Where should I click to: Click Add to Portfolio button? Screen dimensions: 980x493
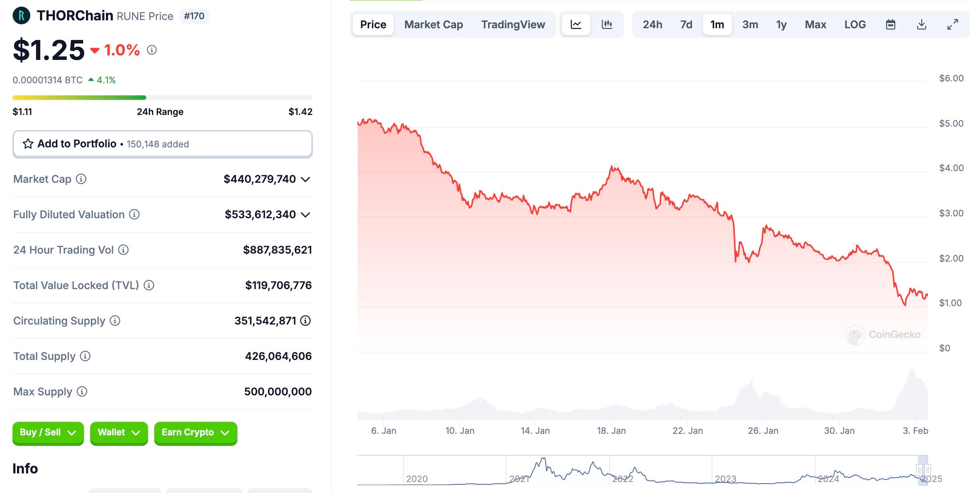[x=162, y=144]
